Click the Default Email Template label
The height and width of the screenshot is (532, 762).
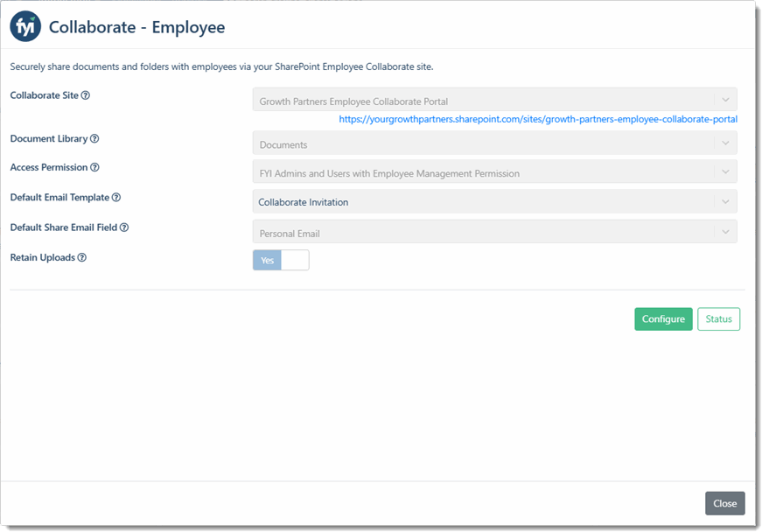tap(59, 197)
